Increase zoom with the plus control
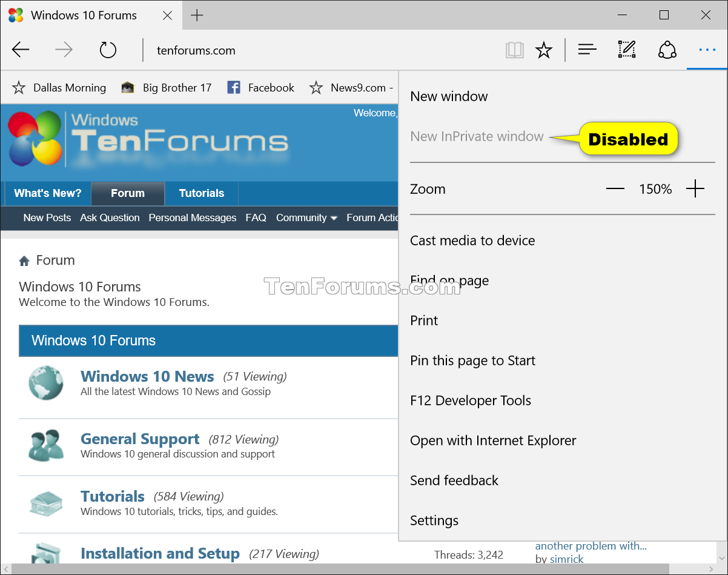Viewport: 728px width, 575px height. pos(695,188)
